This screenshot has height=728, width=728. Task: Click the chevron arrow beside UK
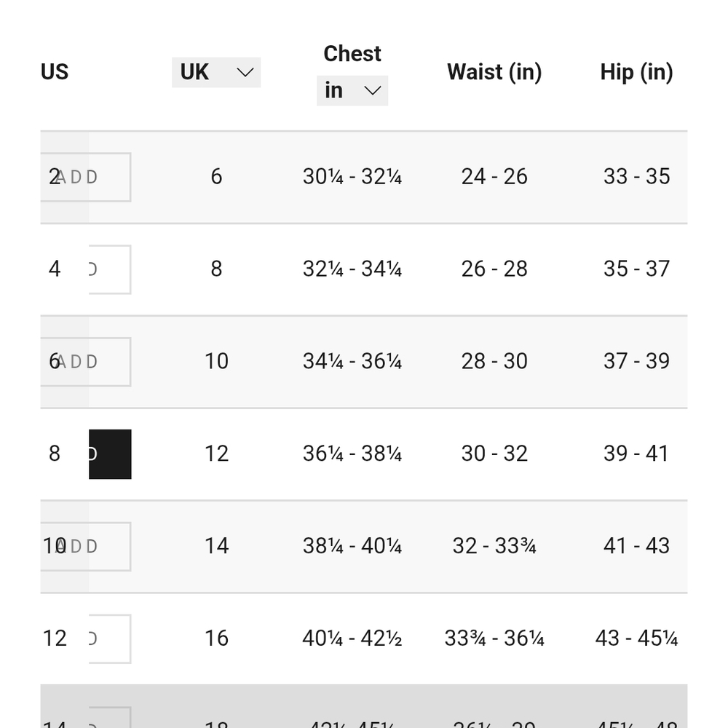point(245,72)
